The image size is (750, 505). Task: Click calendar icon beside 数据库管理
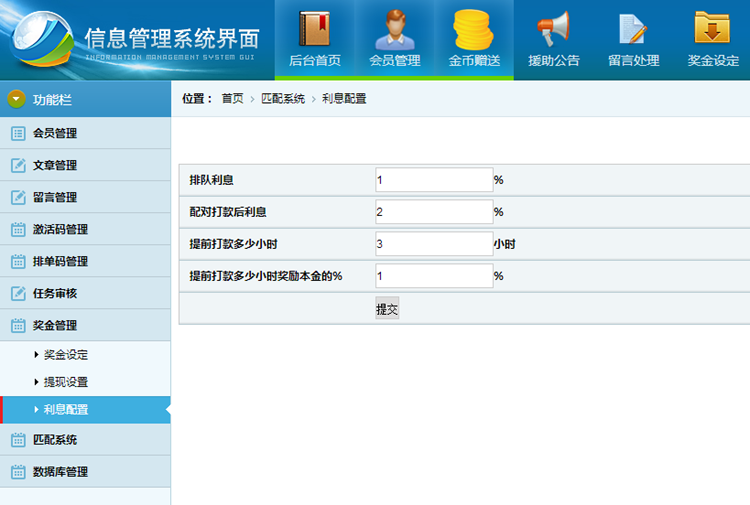(x=18, y=472)
